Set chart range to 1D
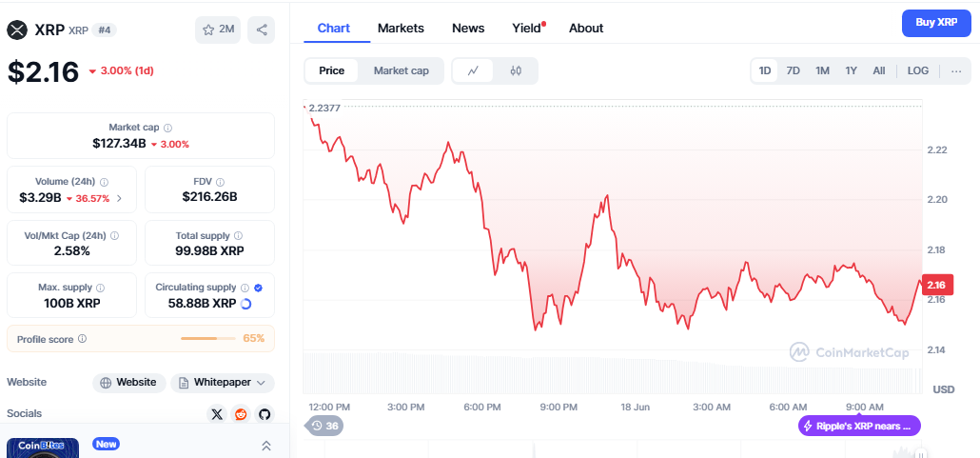Screen dimensions: 980x458 [765, 70]
